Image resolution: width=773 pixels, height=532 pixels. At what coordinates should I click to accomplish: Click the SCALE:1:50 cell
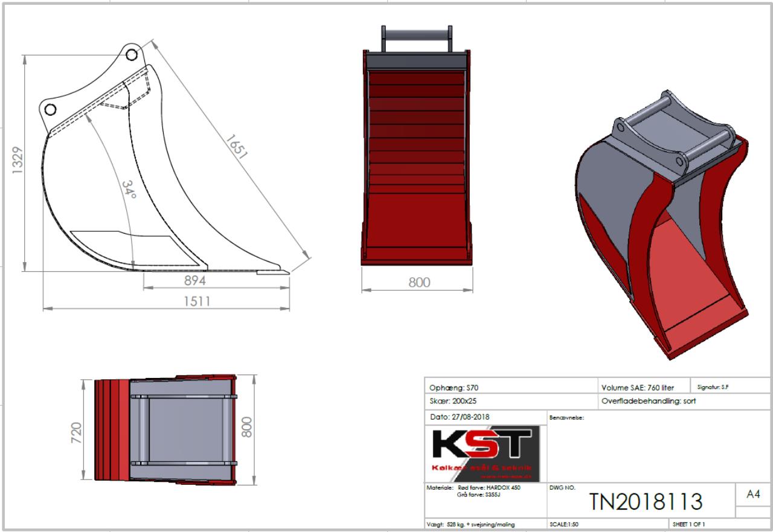(564, 524)
